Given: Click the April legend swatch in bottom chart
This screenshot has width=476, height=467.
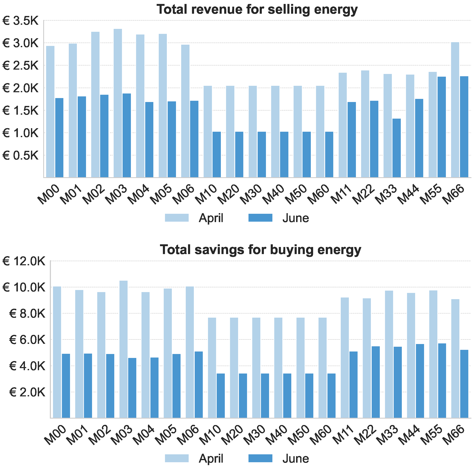Looking at the screenshot, I should (177, 458).
